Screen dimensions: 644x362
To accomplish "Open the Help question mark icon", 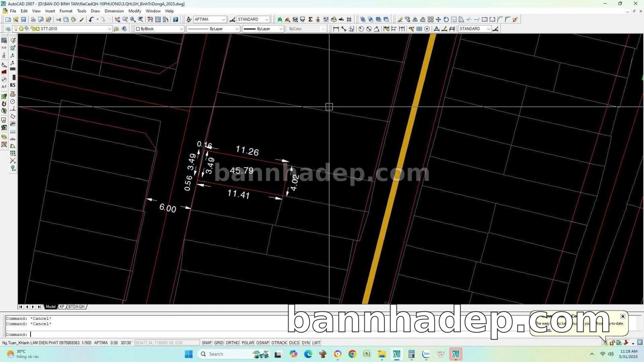I will point(175,19).
